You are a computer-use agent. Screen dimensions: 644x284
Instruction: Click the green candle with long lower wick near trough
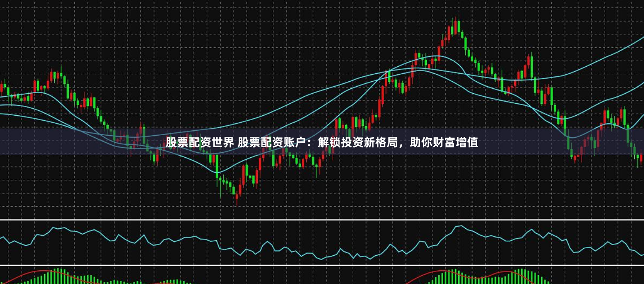point(221,183)
